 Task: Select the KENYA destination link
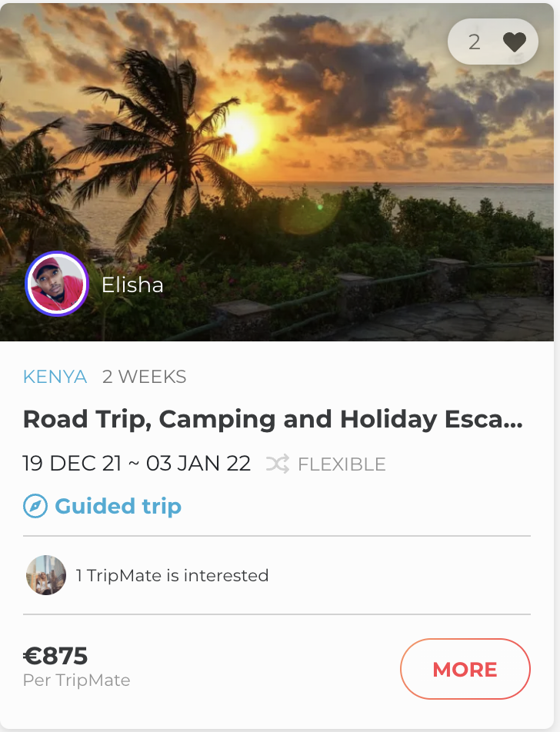click(x=55, y=377)
